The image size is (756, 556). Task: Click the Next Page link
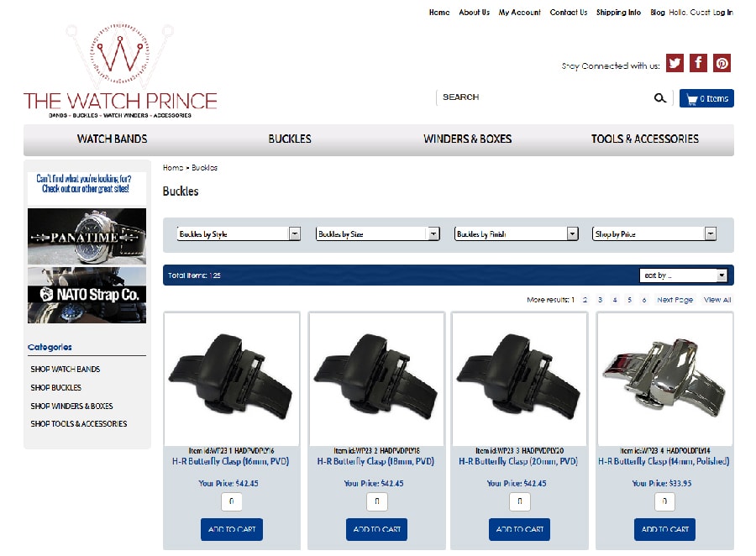click(x=675, y=300)
